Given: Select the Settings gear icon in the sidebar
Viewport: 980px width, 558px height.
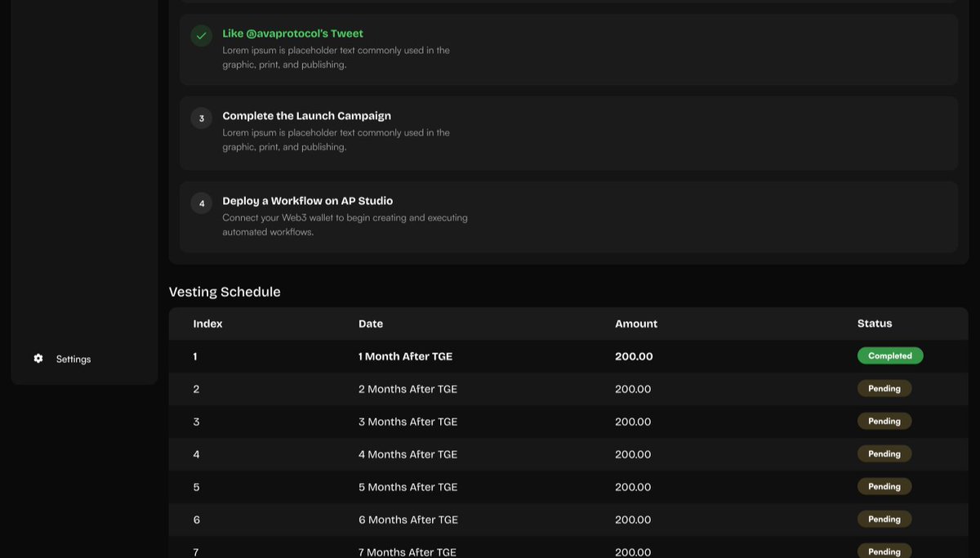Looking at the screenshot, I should point(38,358).
